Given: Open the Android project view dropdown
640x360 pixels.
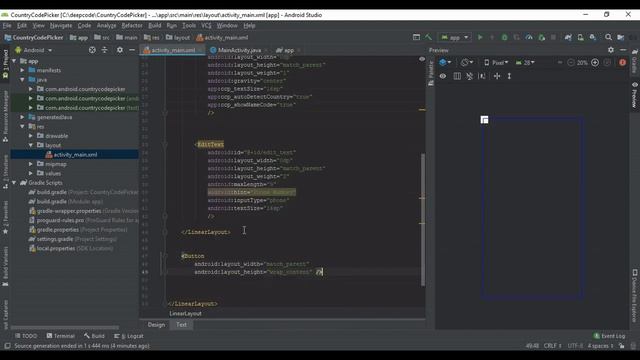Looking at the screenshot, I should pos(34,50).
